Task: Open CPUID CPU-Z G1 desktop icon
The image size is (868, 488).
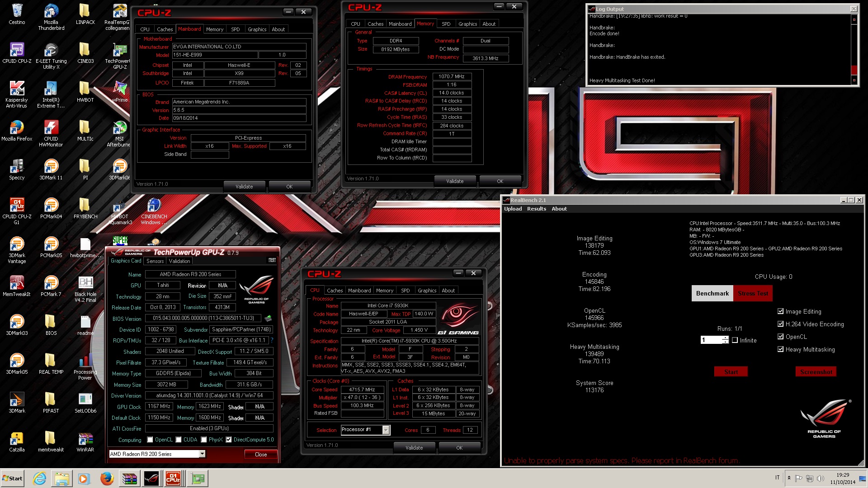Action: [x=17, y=211]
